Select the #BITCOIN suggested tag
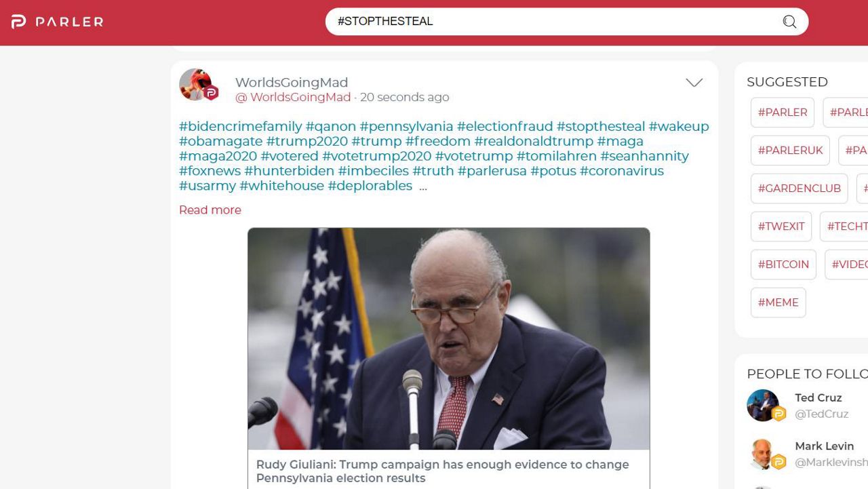 [783, 265]
